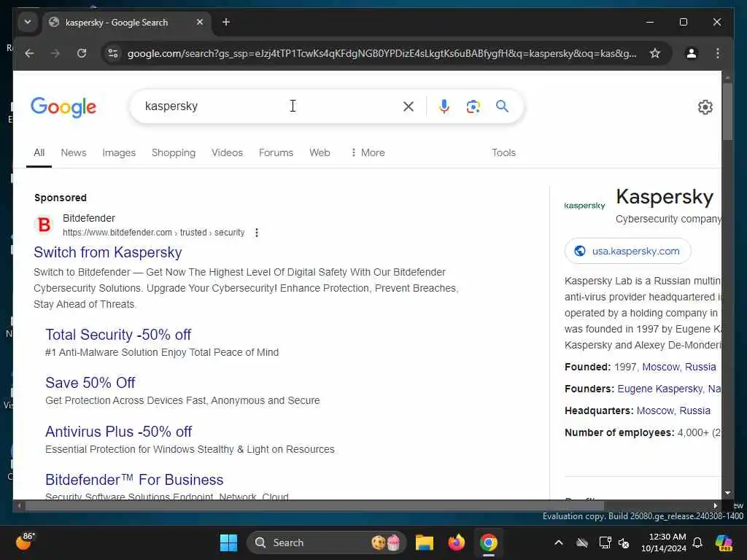This screenshot has width=747, height=560.
Task: Open the weather widget showing 86°
Action: pyautogui.click(x=26, y=542)
